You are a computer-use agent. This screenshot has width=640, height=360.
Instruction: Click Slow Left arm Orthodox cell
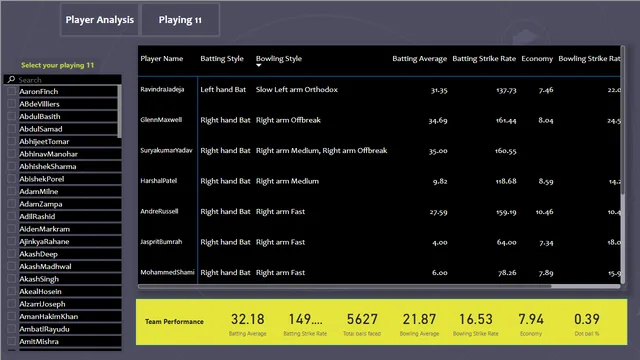[x=296, y=89]
